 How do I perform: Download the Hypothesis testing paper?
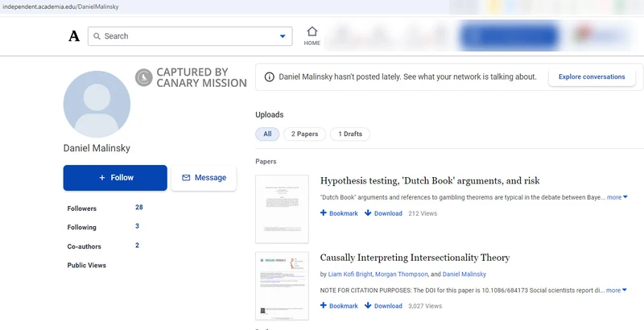[x=383, y=213]
